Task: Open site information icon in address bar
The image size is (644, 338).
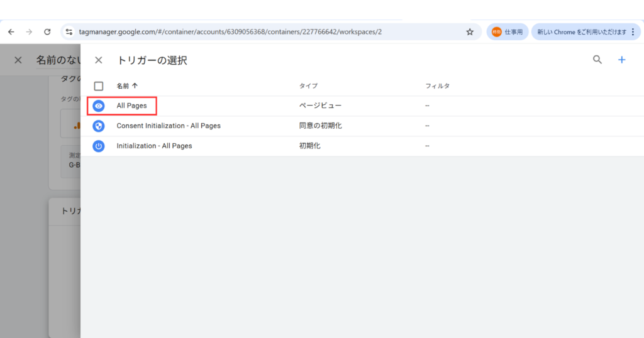Action: click(x=70, y=32)
